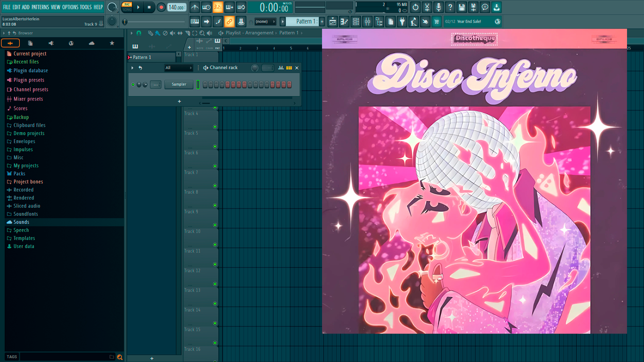Screen dimensions: 644x362
Task: Open the Mixer view icon
Action: pyautogui.click(x=367, y=21)
